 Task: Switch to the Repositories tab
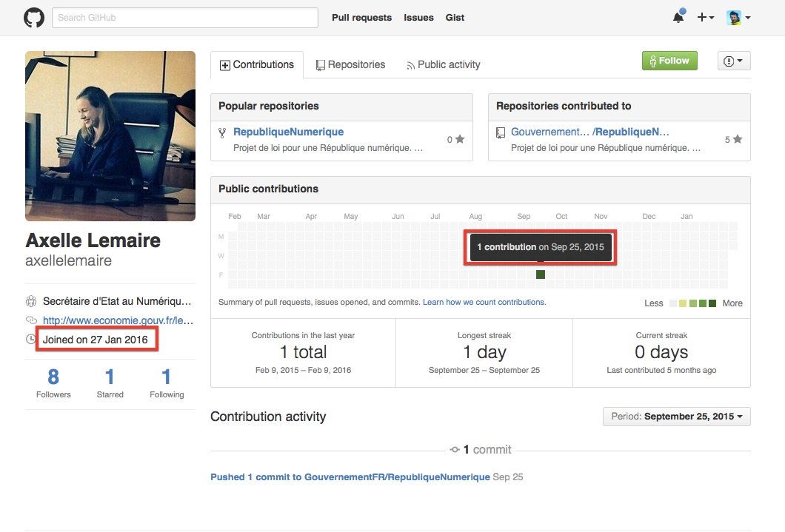pos(350,65)
